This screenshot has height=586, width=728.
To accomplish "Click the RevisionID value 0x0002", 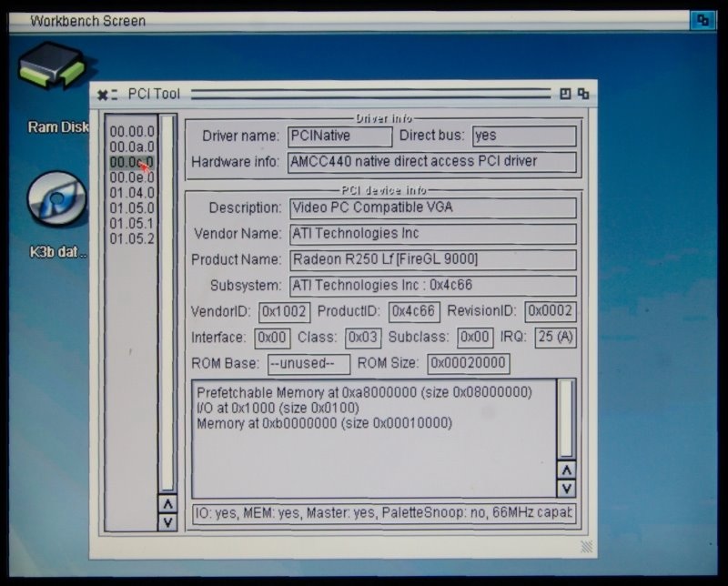I will click(x=551, y=311).
